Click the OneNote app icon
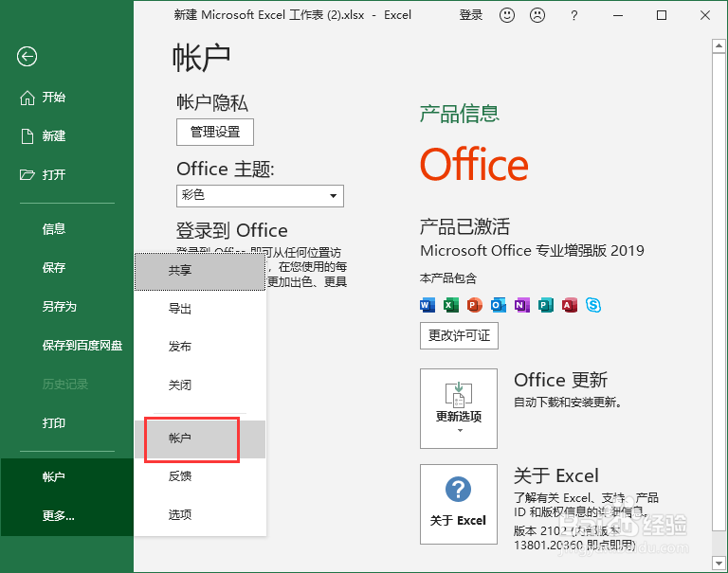This screenshot has width=728, height=573. (x=522, y=305)
